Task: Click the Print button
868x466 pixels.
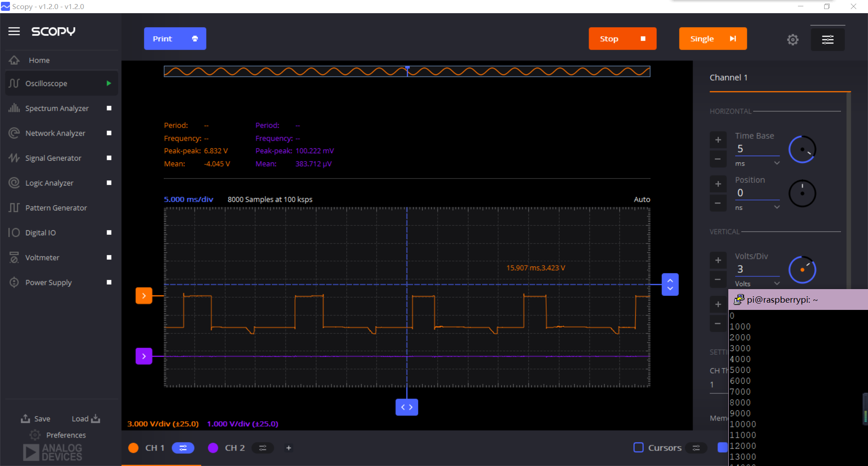Action: click(x=175, y=38)
